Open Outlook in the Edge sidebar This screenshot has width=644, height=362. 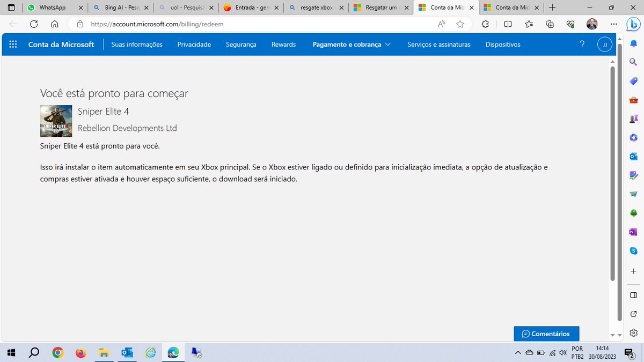633,157
